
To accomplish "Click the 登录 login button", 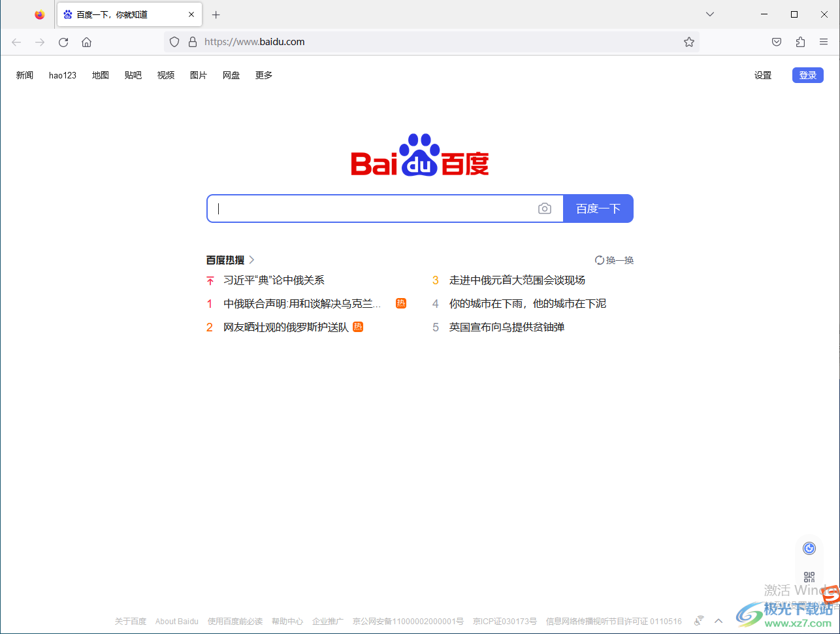I will [x=808, y=75].
